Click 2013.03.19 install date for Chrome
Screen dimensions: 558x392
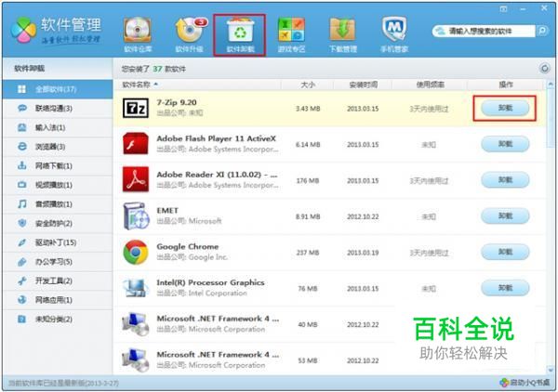click(363, 253)
